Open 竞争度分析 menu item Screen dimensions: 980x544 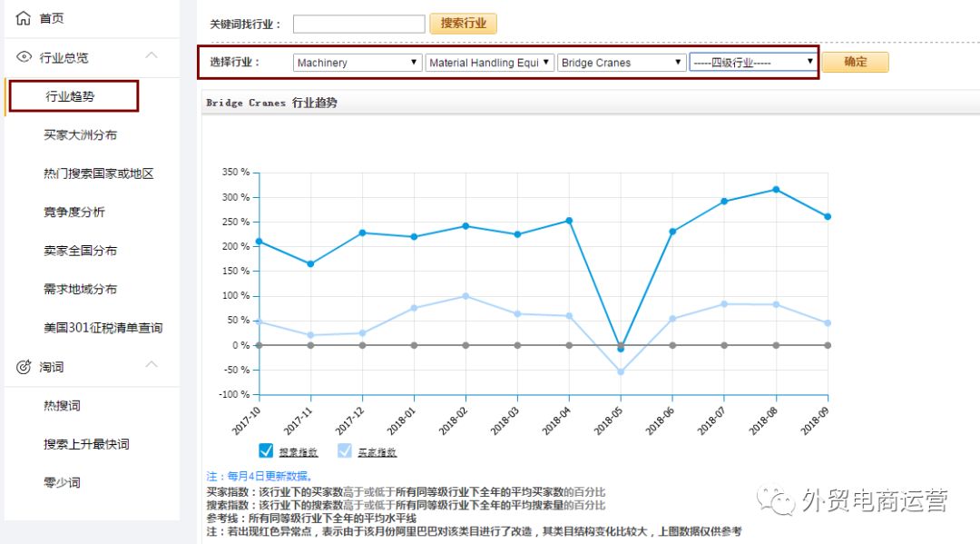pyautogui.click(x=74, y=212)
